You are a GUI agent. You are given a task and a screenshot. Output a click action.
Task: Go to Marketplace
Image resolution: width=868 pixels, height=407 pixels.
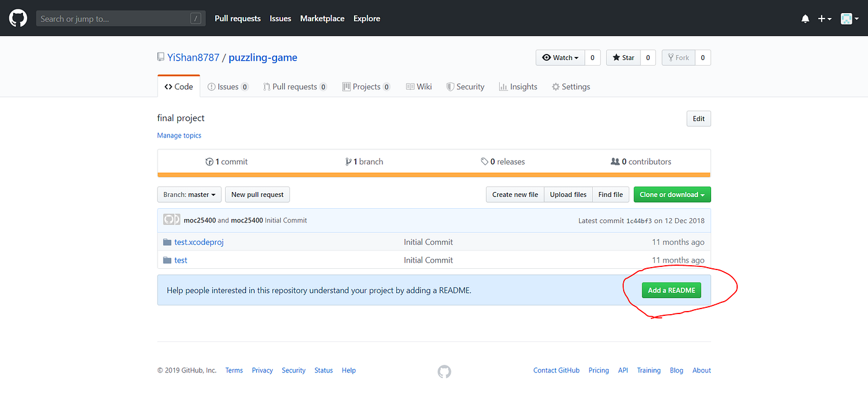322,19
